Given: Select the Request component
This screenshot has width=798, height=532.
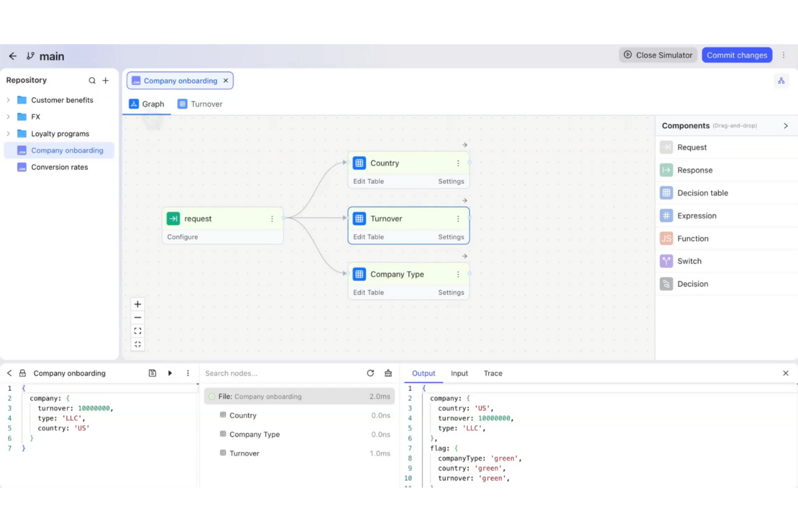Looking at the screenshot, I should click(691, 147).
